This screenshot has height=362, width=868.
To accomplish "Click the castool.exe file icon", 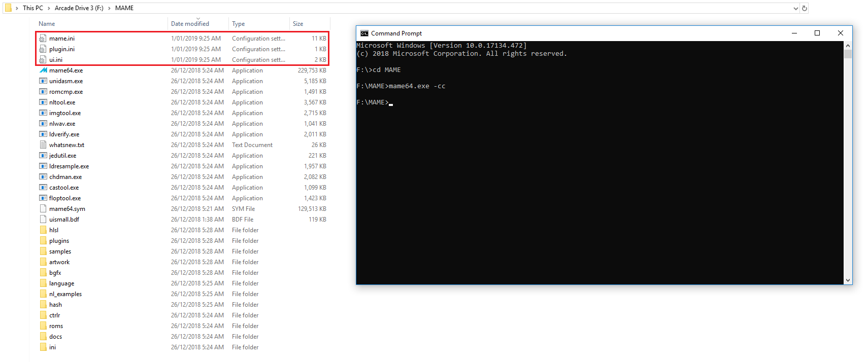I will pyautogui.click(x=43, y=188).
